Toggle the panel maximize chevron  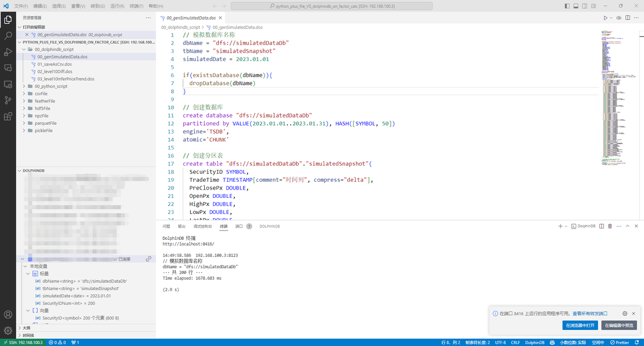click(627, 226)
